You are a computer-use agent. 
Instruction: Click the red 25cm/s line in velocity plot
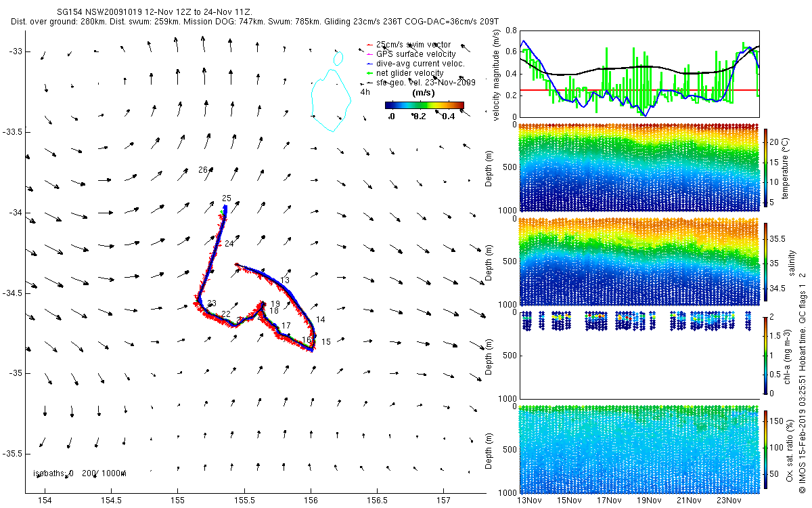coord(638,89)
